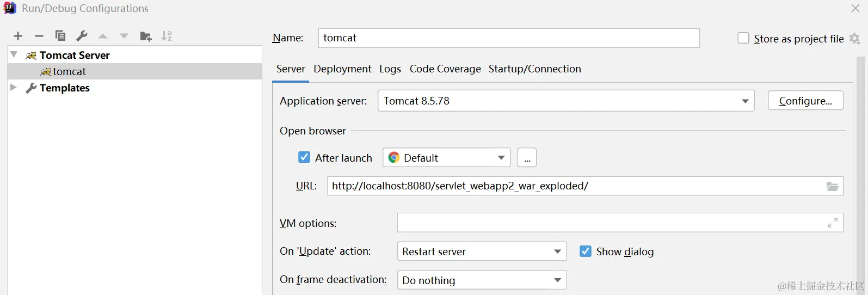Toggle the Show dialog checkbox
Viewport: 868px width, 295px height.
pos(586,251)
